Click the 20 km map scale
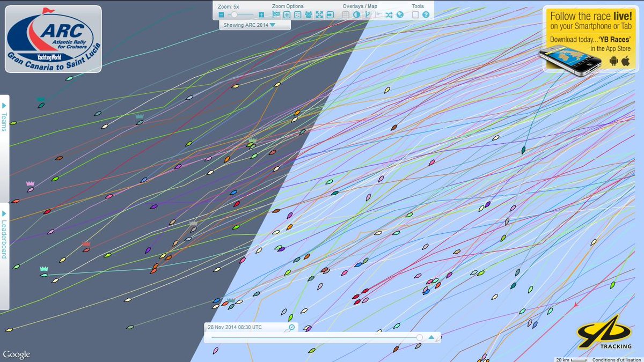Image resolution: width=644 pixels, height=362 pixels. [570, 360]
